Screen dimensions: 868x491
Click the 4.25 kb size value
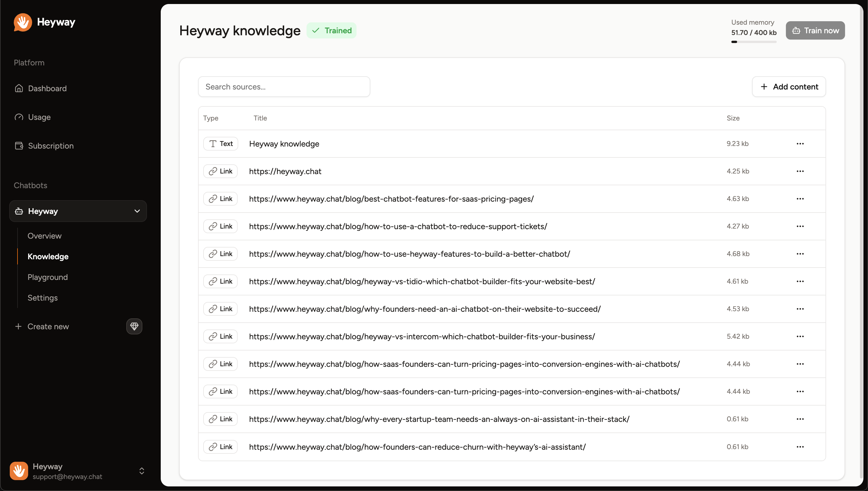[738, 171]
